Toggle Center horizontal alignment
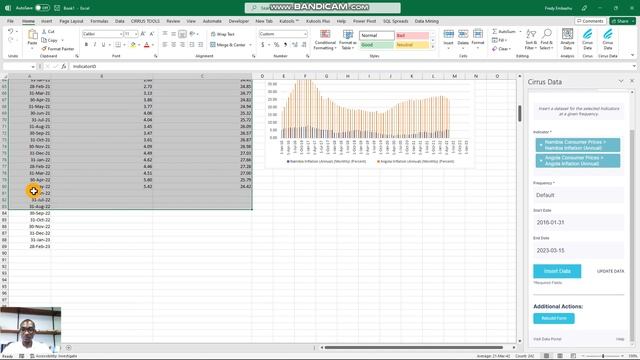 tap(173, 44)
